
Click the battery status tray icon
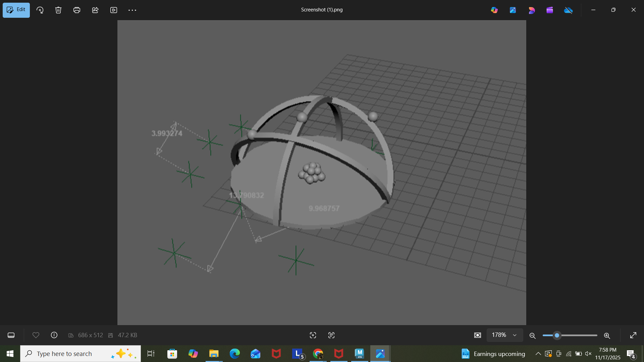pyautogui.click(x=579, y=354)
